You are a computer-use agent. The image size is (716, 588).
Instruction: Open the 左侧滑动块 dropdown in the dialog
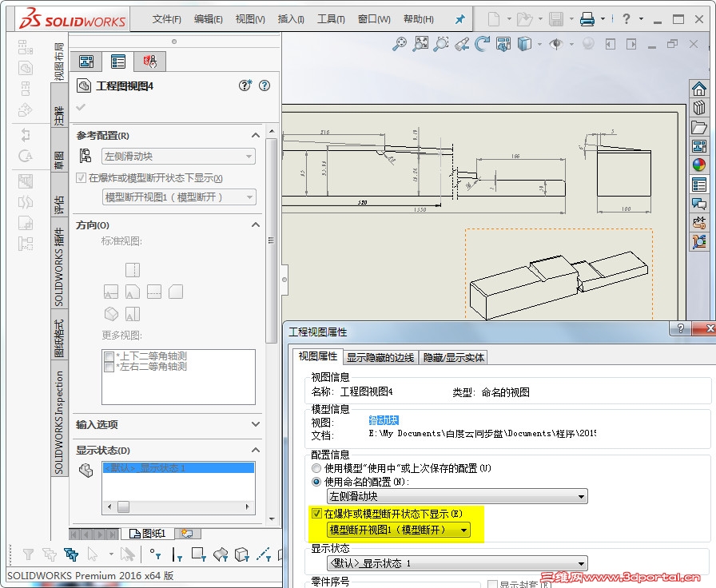coord(457,496)
